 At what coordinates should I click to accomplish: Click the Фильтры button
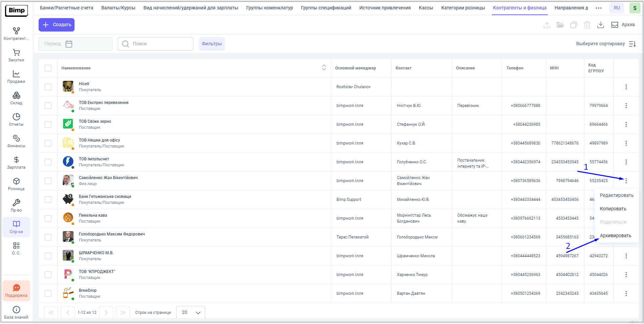click(x=212, y=44)
